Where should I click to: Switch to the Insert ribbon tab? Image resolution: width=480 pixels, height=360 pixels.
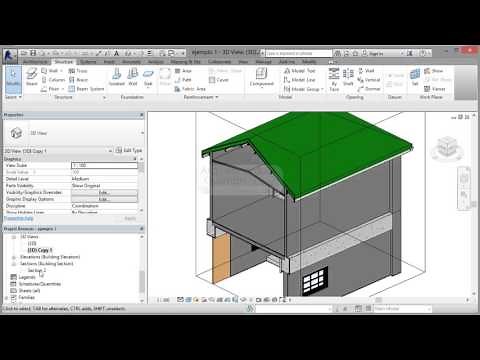pyautogui.click(x=109, y=62)
